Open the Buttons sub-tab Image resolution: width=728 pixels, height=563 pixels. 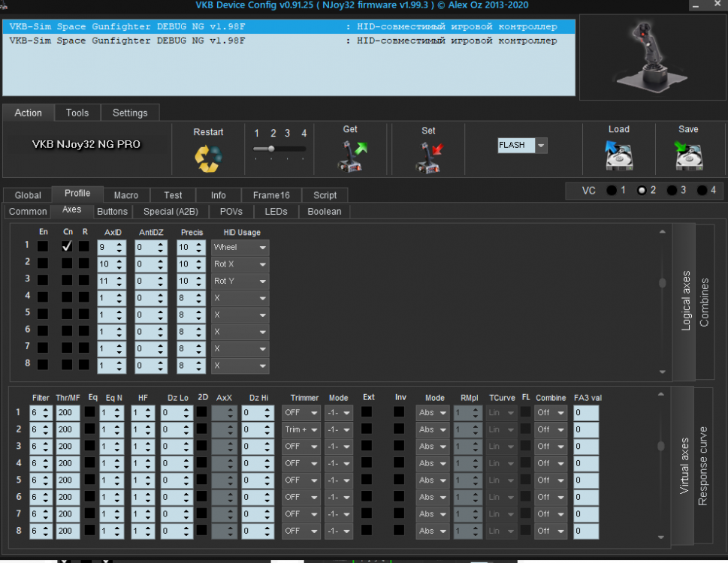(112, 212)
